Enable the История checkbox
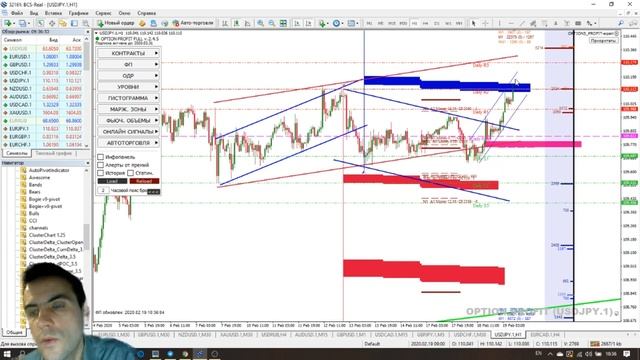This screenshot has width=640, height=360. click(100, 173)
